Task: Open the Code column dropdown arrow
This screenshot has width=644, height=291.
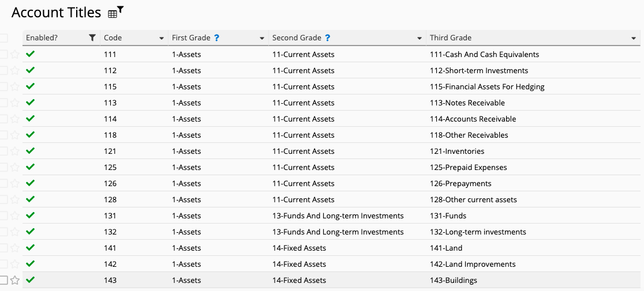Action: [162, 38]
